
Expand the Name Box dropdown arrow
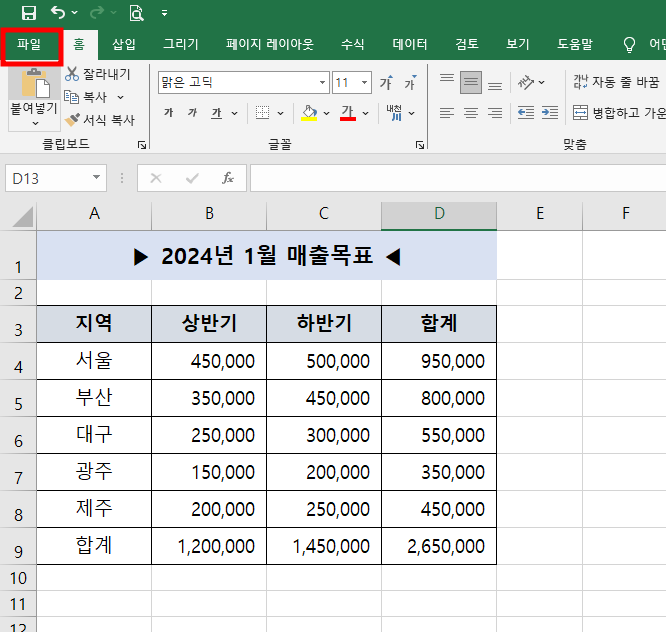point(97,178)
